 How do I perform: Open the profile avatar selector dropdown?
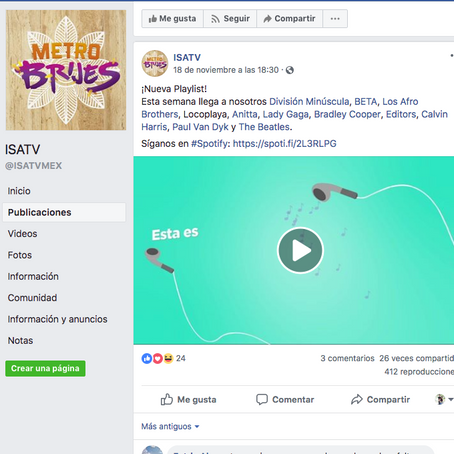[444, 399]
